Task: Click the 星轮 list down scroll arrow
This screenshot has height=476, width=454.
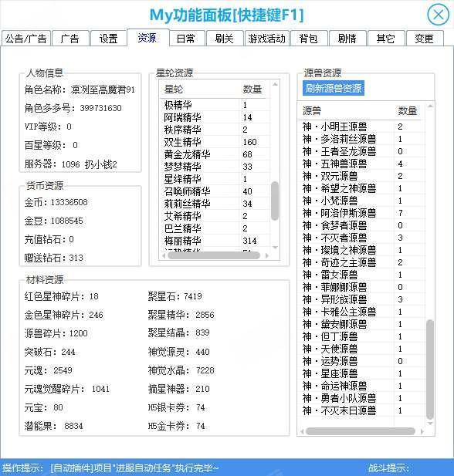Action: pyautogui.click(x=275, y=248)
